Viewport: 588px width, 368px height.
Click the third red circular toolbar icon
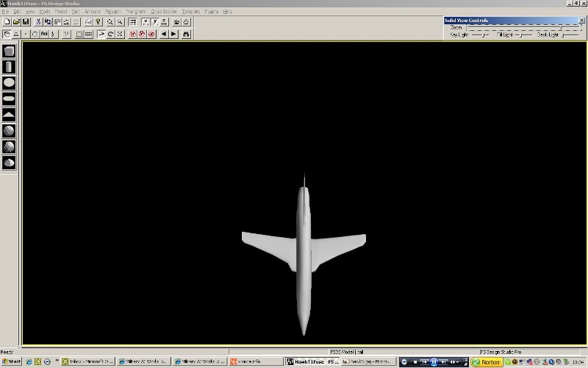(151, 34)
